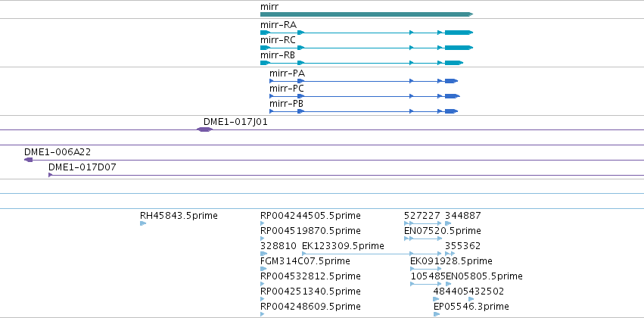The image size is (644, 318).
Task: Click the mirr-RA transcript label
Action: tap(278, 25)
